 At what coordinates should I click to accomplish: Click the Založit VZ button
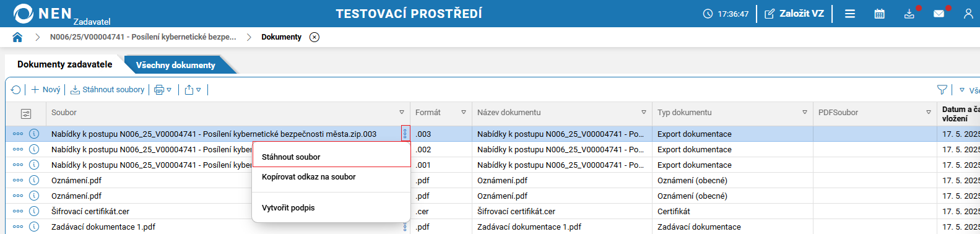coord(795,14)
